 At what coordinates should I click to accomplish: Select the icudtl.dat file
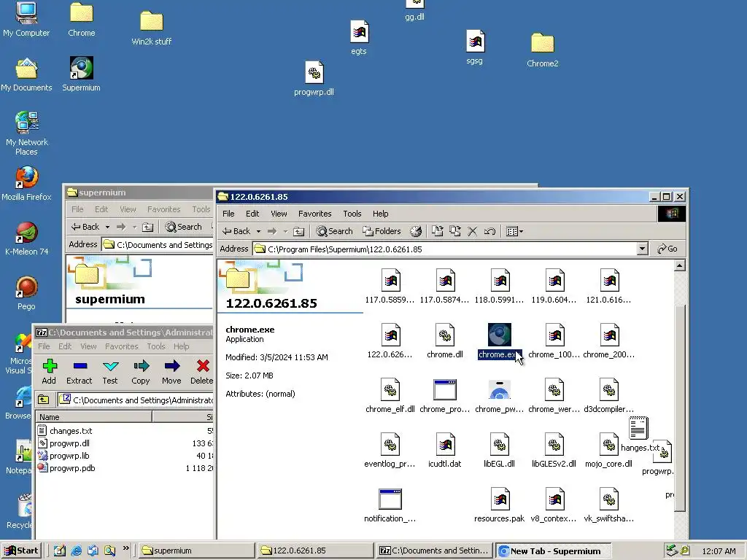coord(444,450)
